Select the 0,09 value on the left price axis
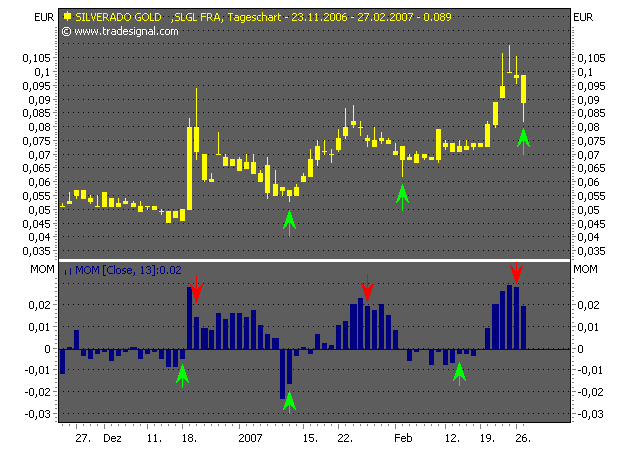Image resolution: width=629 pixels, height=455 pixels. coord(39,100)
